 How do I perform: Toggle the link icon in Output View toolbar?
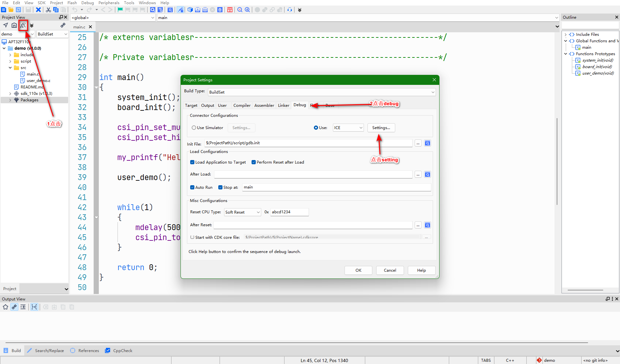click(14, 307)
